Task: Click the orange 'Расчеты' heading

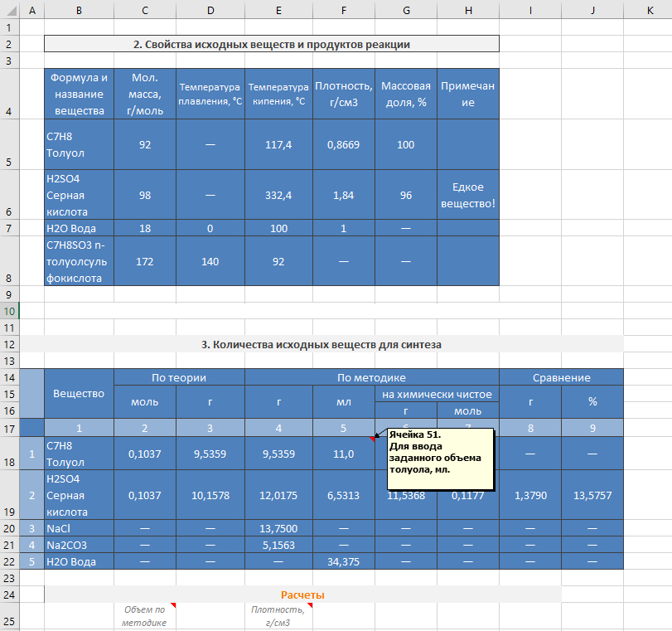Action: [302, 595]
